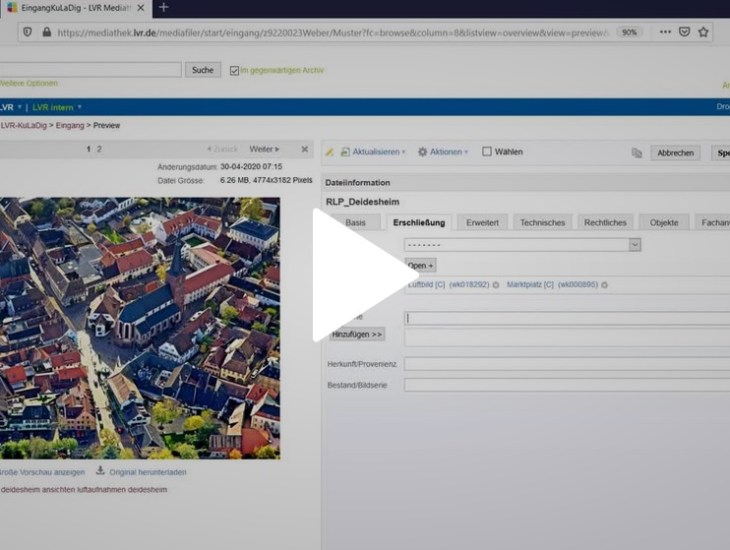Uncheck the 'Im gegenwärtigen Archiv' checkbox
The height and width of the screenshot is (550, 730).
tap(234, 71)
